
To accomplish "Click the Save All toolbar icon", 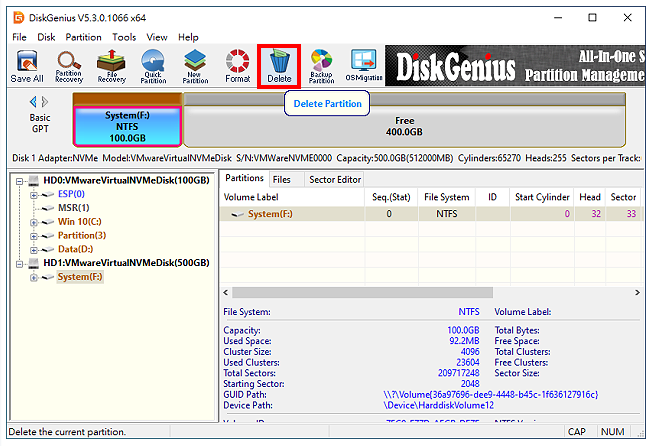I will (x=27, y=67).
